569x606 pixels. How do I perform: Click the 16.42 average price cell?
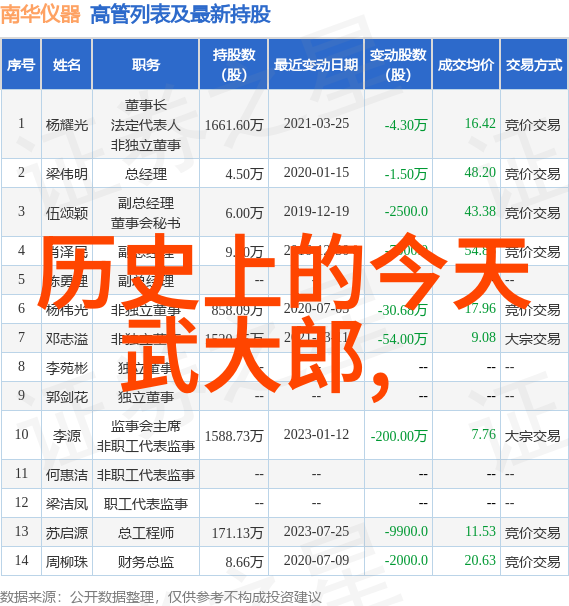coord(480,123)
